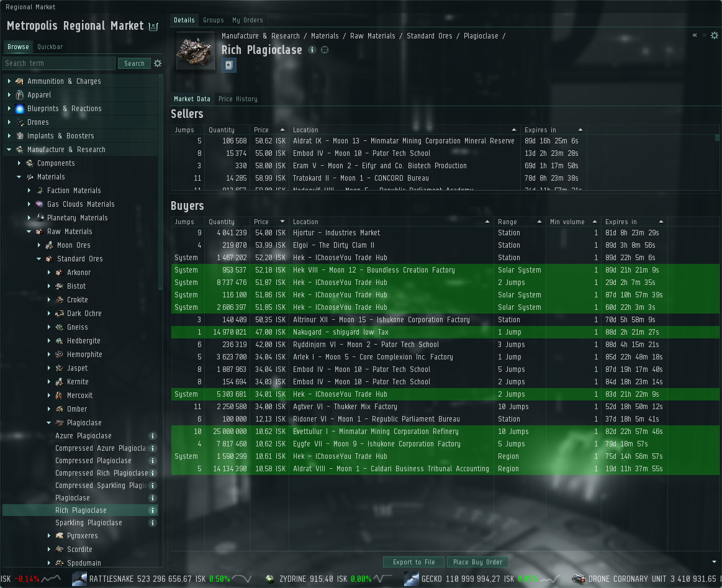This screenshot has height=588, width=722.
Task: Expand the Moon Ores group
Action: (x=39, y=245)
